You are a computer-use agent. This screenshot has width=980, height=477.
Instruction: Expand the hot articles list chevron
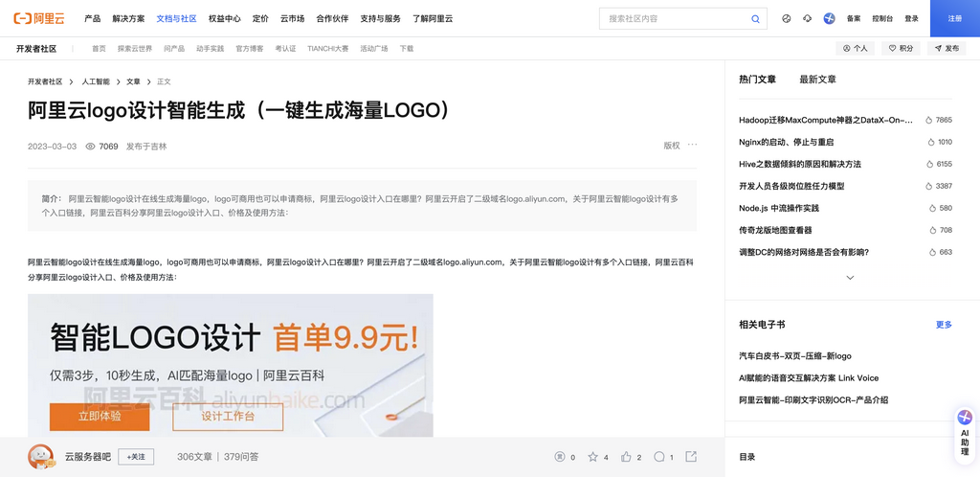(850, 278)
